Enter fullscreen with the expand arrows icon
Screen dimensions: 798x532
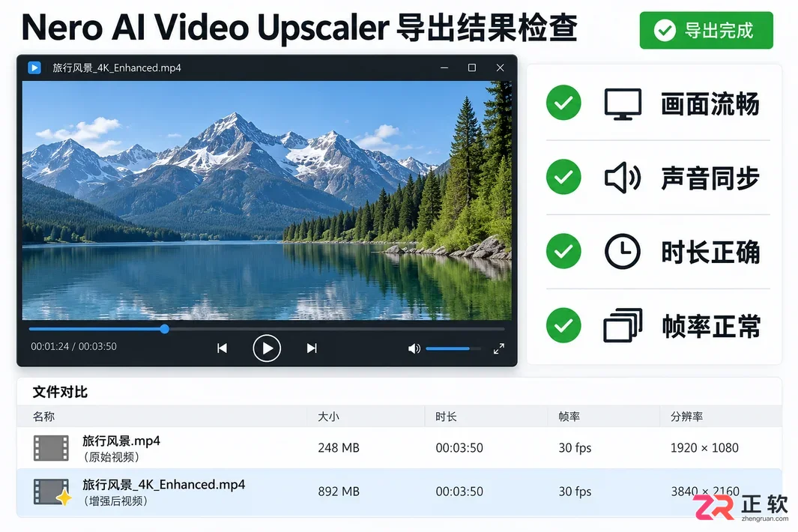pos(499,348)
